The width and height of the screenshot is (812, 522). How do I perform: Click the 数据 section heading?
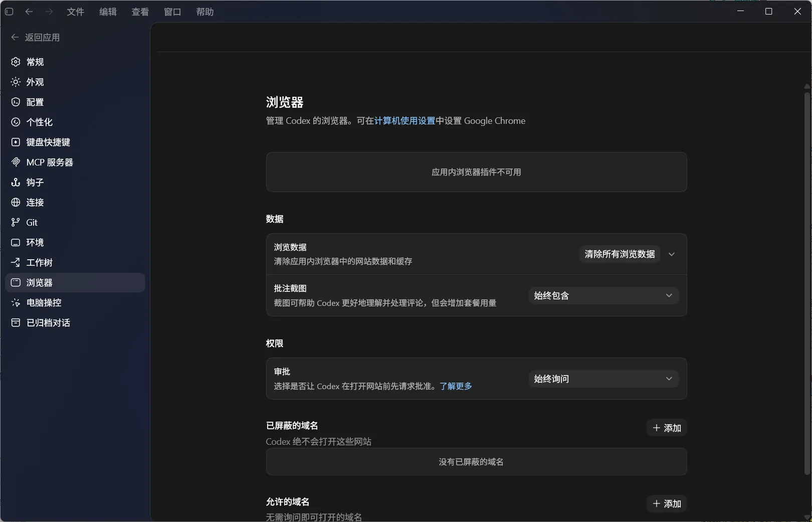coord(275,219)
